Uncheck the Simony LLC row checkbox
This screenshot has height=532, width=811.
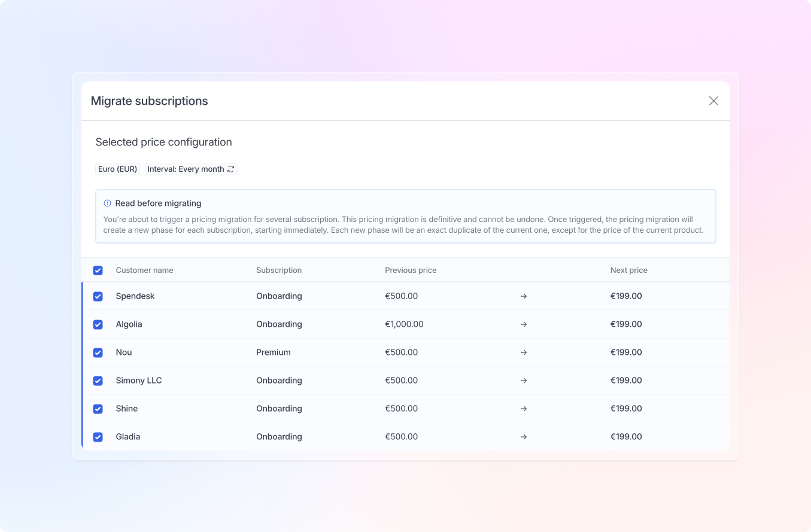pyautogui.click(x=98, y=381)
